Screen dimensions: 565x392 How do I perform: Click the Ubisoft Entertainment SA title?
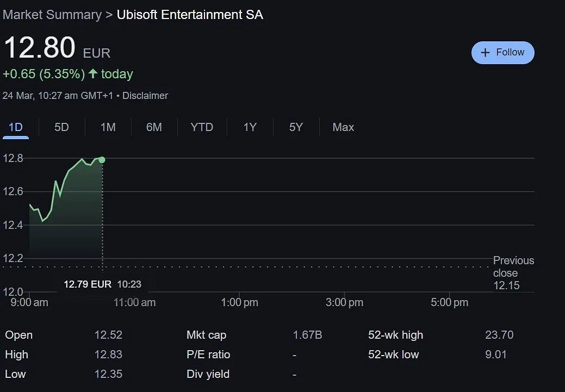(x=190, y=15)
